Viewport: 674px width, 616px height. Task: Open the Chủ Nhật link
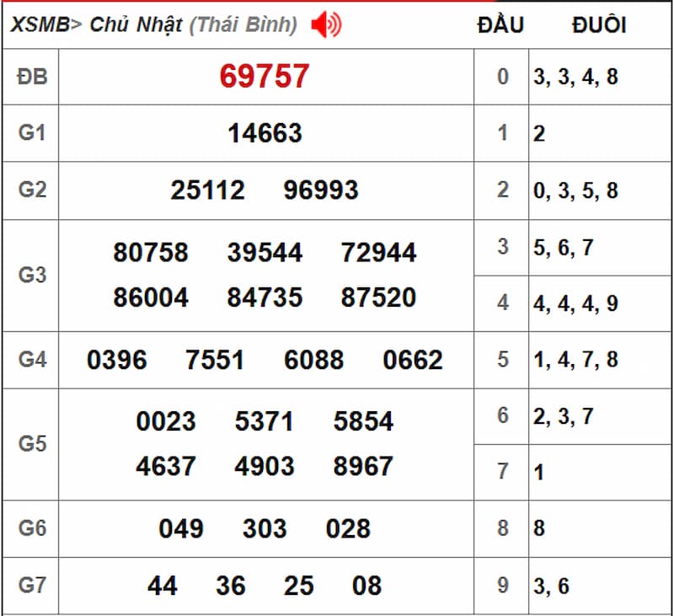click(136, 25)
